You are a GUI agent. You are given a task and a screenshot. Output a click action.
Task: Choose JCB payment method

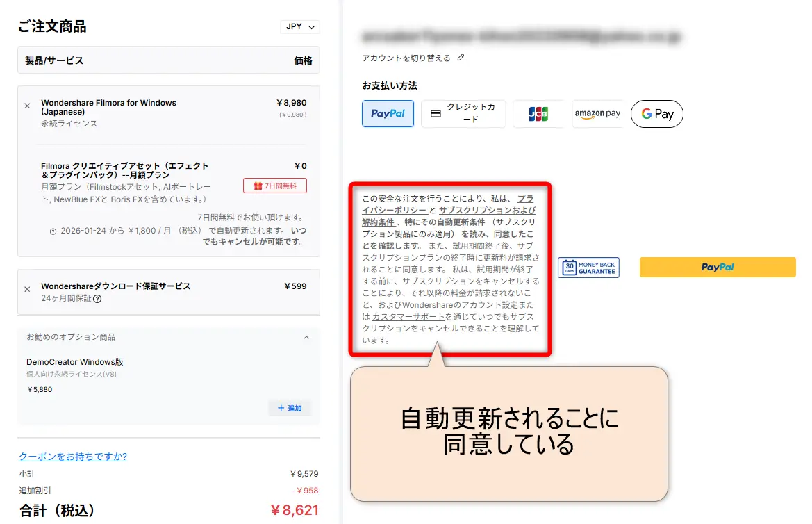pos(538,114)
